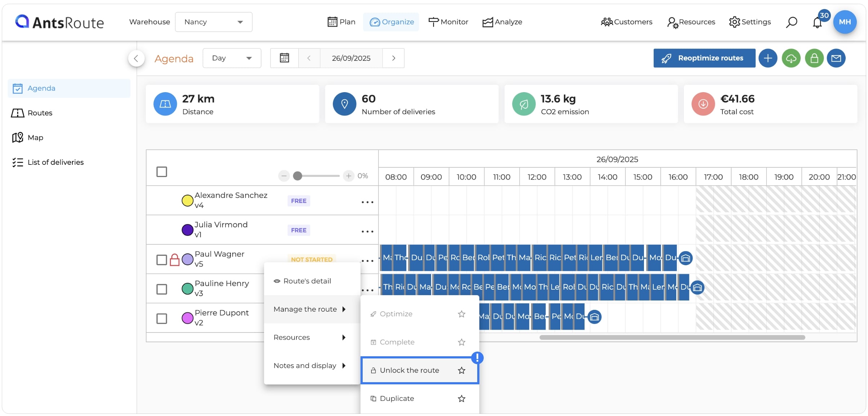Image resolution: width=868 pixels, height=416 pixels.
Task: Open the calendar date picker icon
Action: point(285,58)
